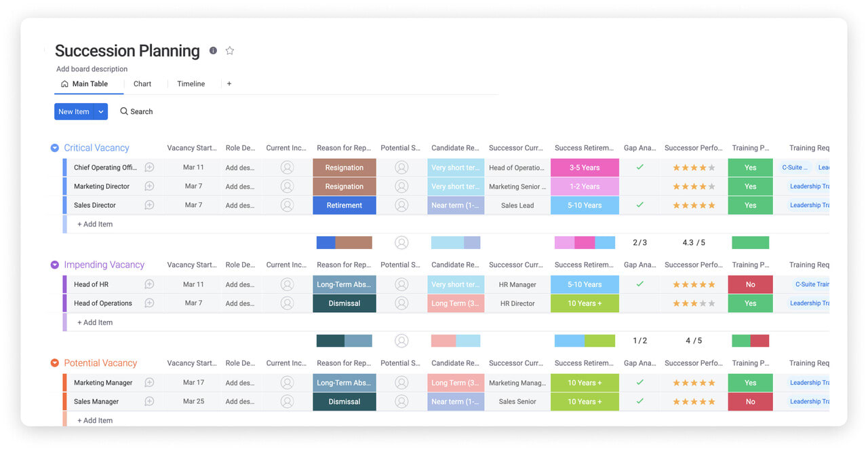Click Potential Successor person icon for Sales Manager
Viewport: 868px width, 450px height.
click(x=401, y=402)
